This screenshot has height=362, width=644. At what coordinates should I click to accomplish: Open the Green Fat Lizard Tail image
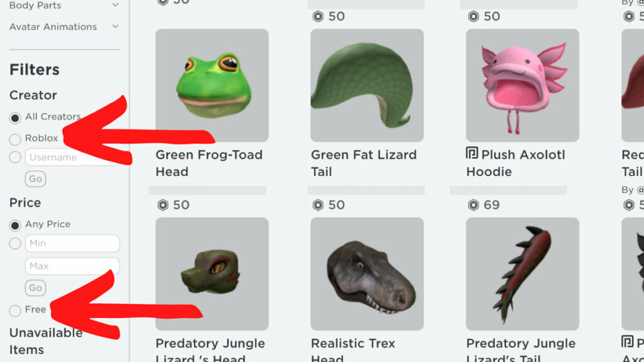[367, 85]
